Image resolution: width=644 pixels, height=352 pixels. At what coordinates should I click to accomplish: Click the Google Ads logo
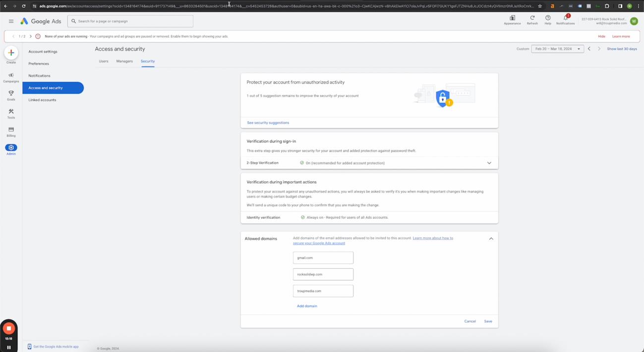click(41, 21)
